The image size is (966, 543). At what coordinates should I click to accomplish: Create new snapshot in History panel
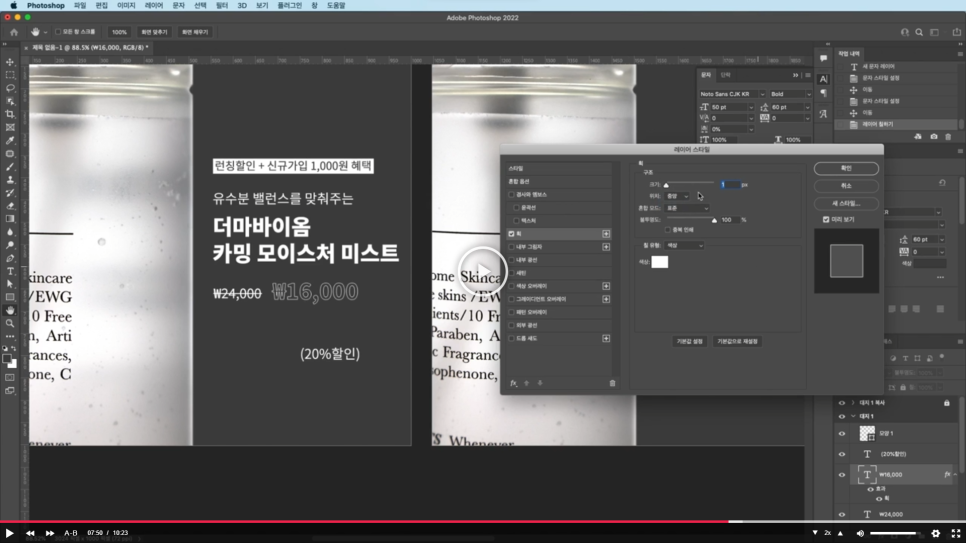[x=934, y=136]
